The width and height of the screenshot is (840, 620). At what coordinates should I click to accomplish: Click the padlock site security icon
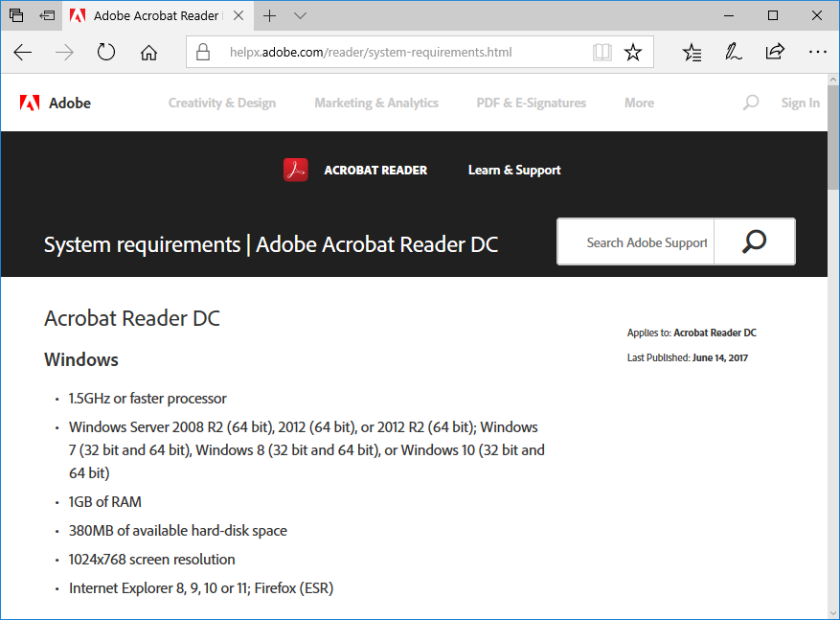tap(203, 52)
